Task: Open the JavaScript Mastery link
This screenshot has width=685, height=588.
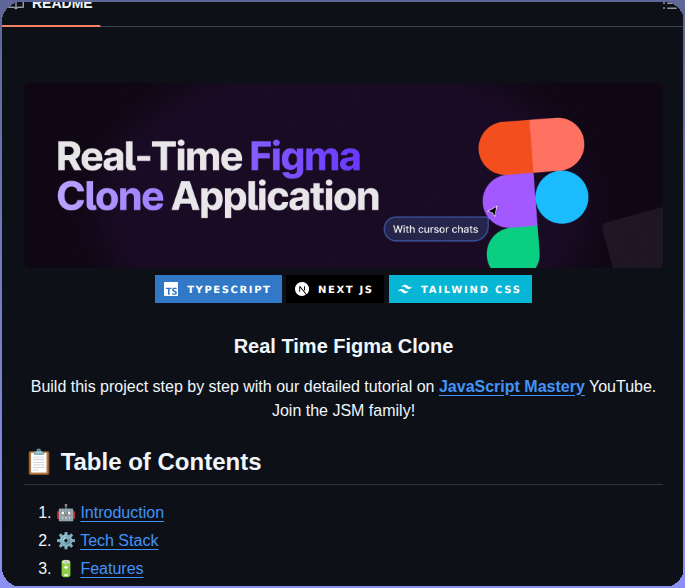Action: (512, 387)
